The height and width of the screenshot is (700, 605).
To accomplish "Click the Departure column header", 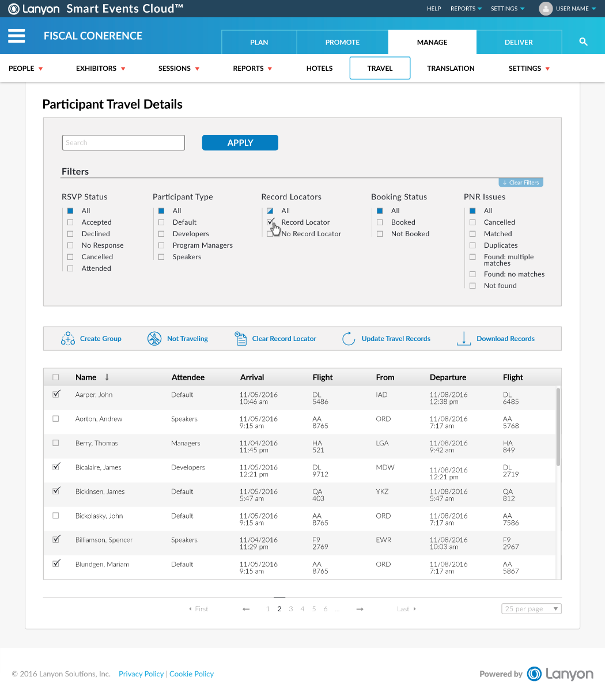I will click(x=448, y=377).
